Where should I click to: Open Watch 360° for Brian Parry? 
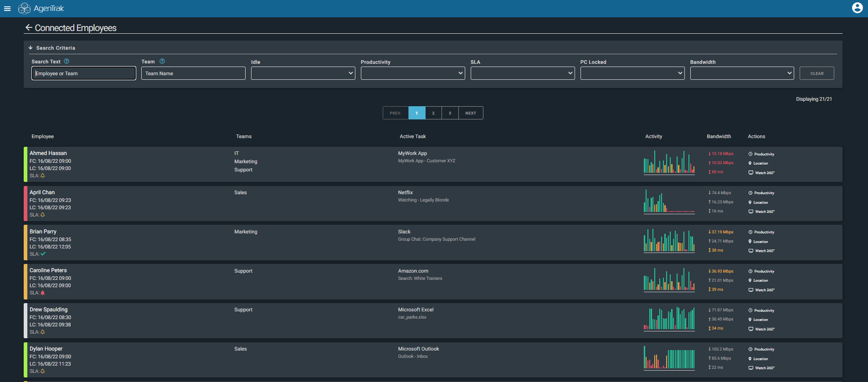761,251
